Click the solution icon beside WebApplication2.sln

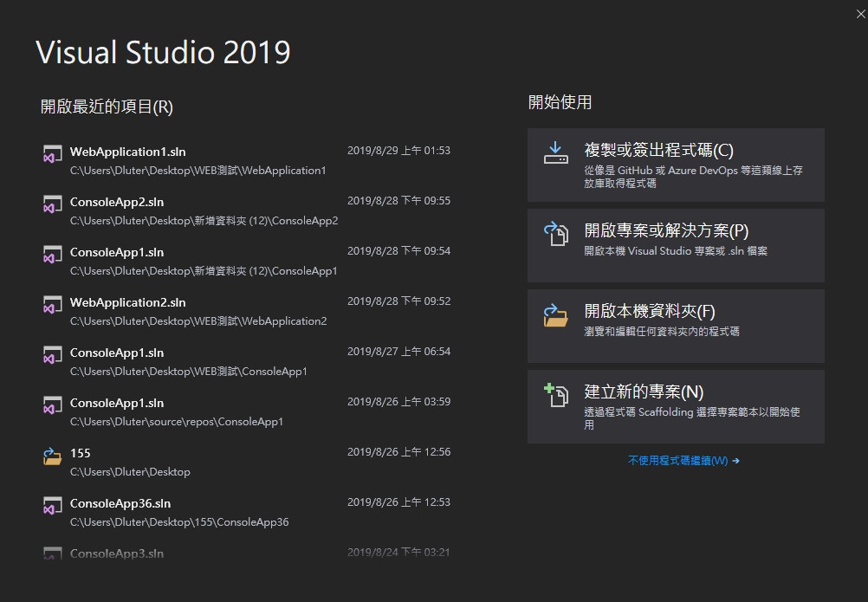[53, 305]
